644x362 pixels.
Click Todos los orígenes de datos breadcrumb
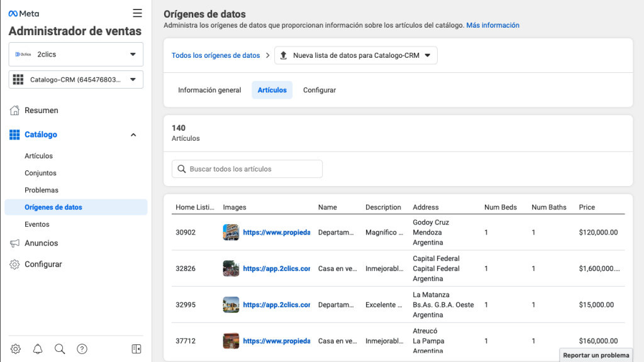216,55
